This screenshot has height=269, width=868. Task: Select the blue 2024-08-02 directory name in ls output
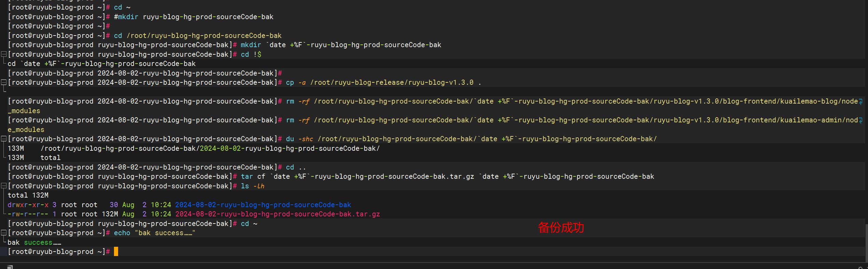(263, 205)
